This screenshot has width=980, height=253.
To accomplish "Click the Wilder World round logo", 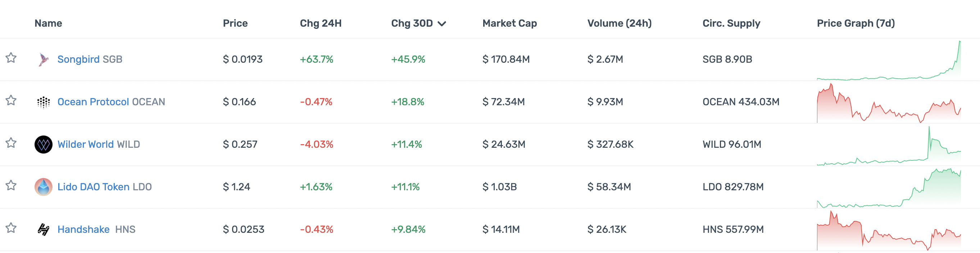I will coord(44,145).
